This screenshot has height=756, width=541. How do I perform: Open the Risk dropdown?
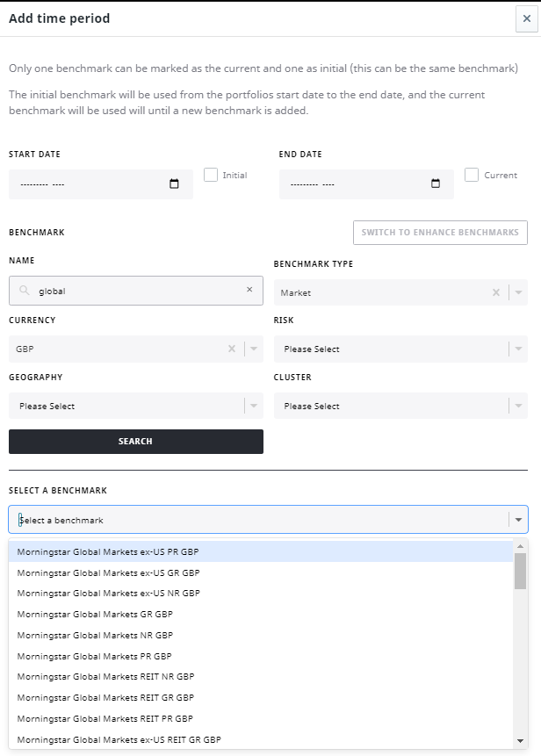(x=400, y=349)
